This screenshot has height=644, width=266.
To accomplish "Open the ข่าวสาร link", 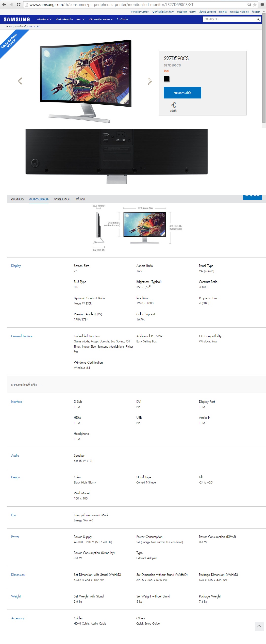I will pos(193,12).
